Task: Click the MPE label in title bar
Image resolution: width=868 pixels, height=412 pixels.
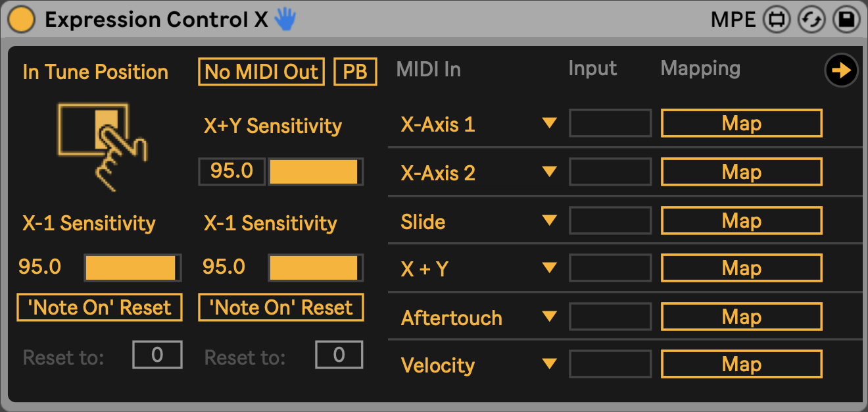Action: (x=733, y=20)
